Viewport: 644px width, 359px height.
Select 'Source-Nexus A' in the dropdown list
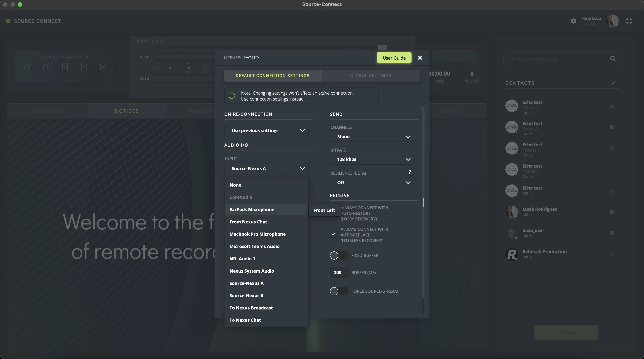coord(266,283)
